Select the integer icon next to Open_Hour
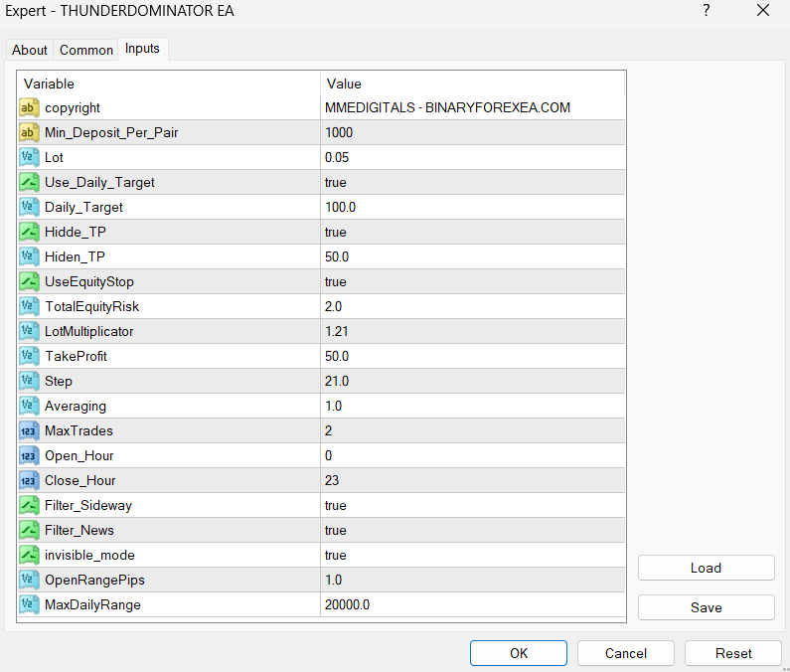 tap(29, 455)
